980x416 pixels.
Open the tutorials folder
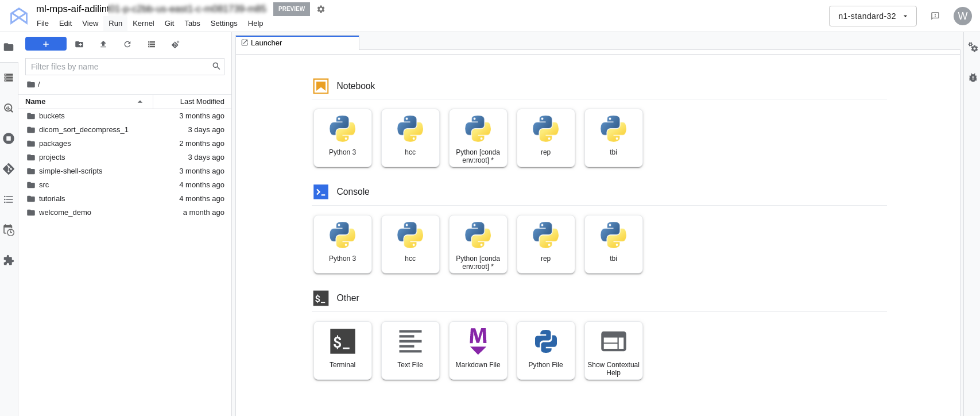pyautogui.click(x=52, y=199)
